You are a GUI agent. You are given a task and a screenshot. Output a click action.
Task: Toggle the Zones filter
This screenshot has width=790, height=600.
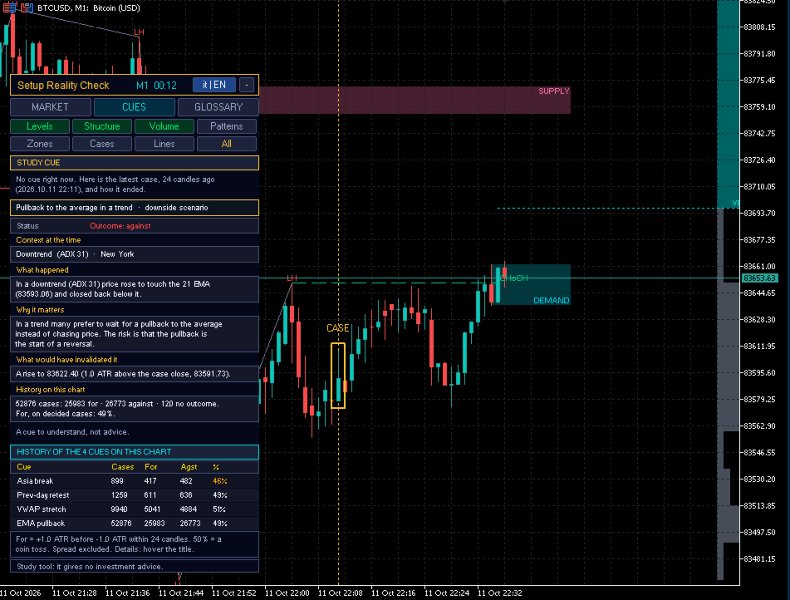[40, 144]
